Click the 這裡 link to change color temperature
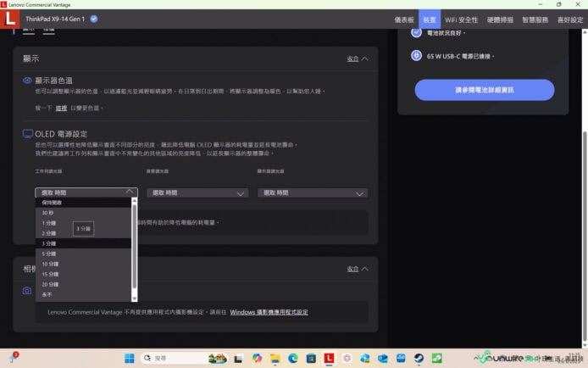The image size is (588, 368). pyautogui.click(x=61, y=108)
